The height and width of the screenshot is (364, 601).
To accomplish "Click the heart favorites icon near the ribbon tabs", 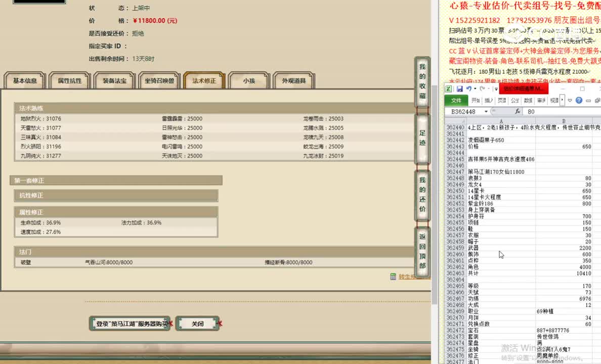I will coord(570,100).
